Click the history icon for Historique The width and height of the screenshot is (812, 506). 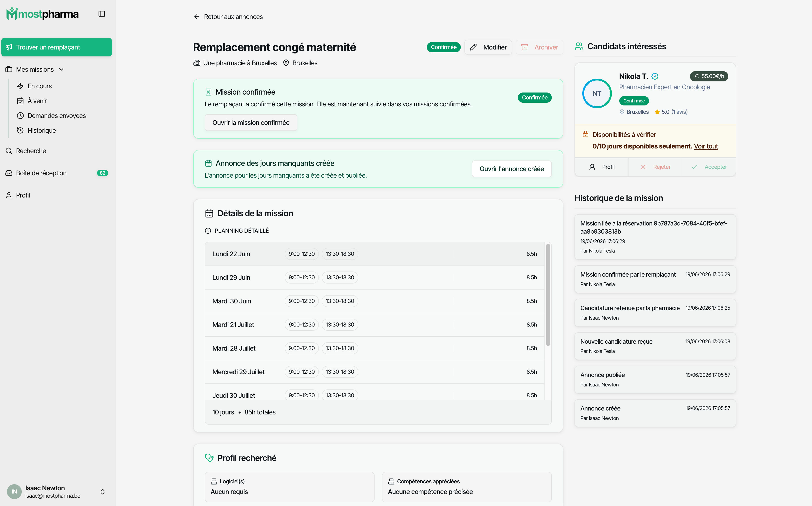click(x=20, y=130)
